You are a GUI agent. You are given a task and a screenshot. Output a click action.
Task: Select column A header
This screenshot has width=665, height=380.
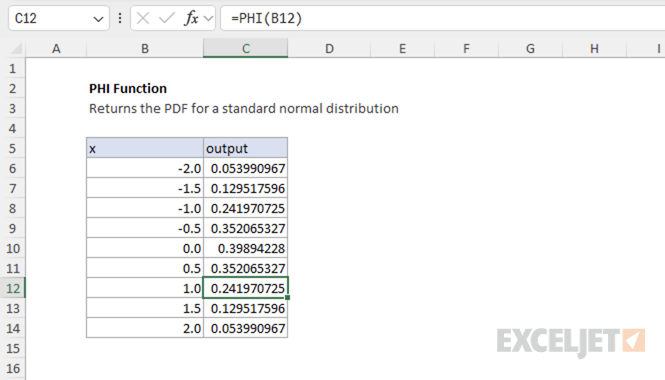56,48
